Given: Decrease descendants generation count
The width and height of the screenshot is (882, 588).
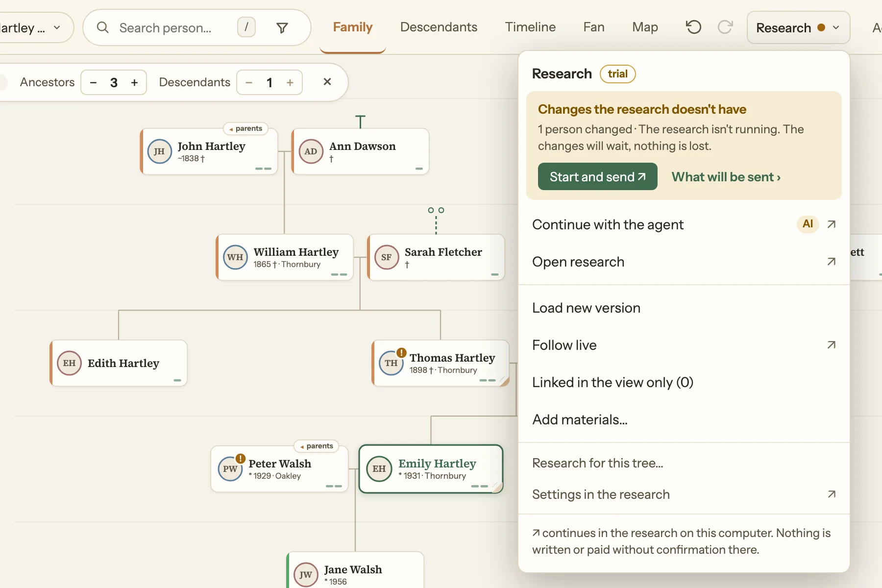Looking at the screenshot, I should [249, 82].
